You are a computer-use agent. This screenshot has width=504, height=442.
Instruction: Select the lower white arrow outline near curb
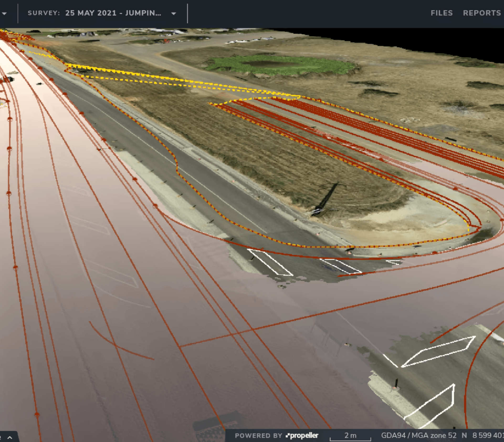(429, 406)
